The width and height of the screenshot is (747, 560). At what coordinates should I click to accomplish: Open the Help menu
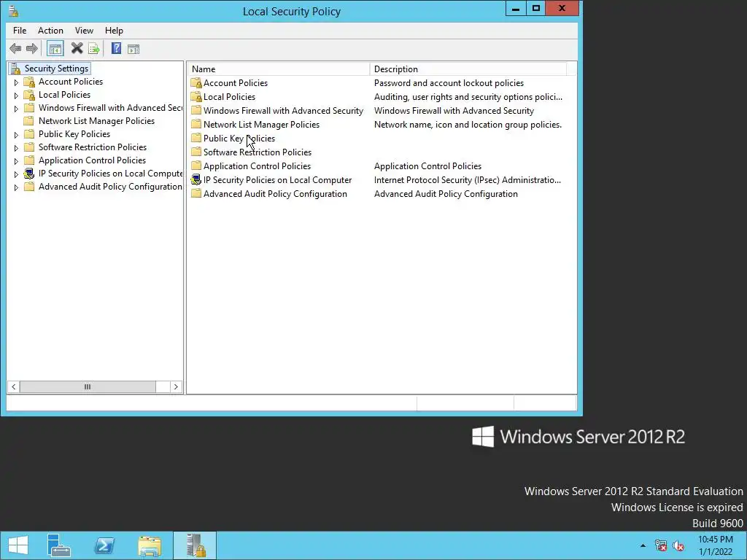coord(114,31)
